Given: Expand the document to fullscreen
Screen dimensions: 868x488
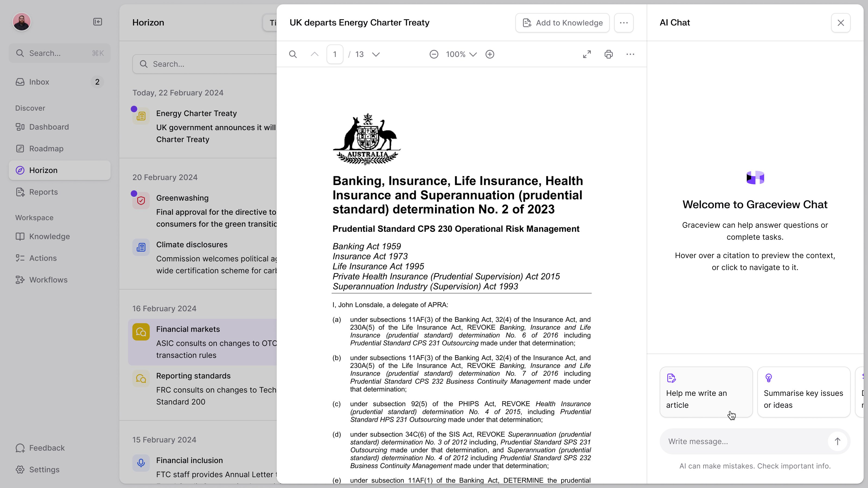Looking at the screenshot, I should coord(587,54).
